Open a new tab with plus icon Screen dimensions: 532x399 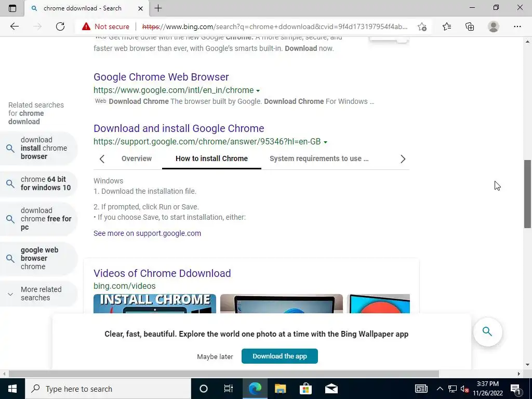pos(158,8)
